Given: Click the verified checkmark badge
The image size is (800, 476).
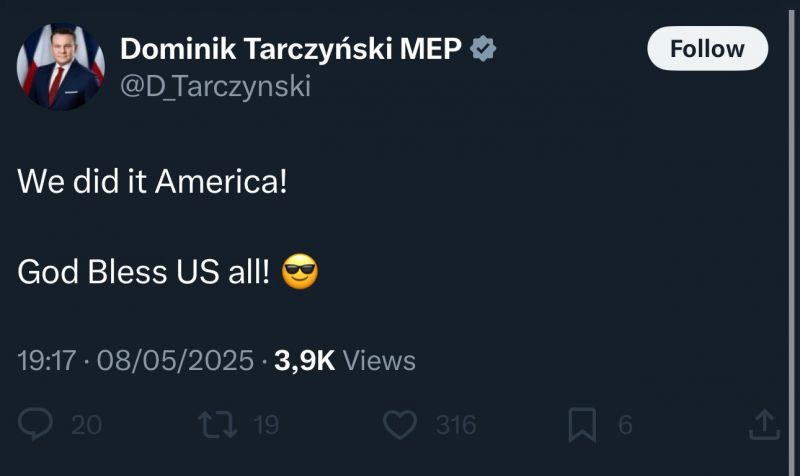Looking at the screenshot, I should (483, 49).
